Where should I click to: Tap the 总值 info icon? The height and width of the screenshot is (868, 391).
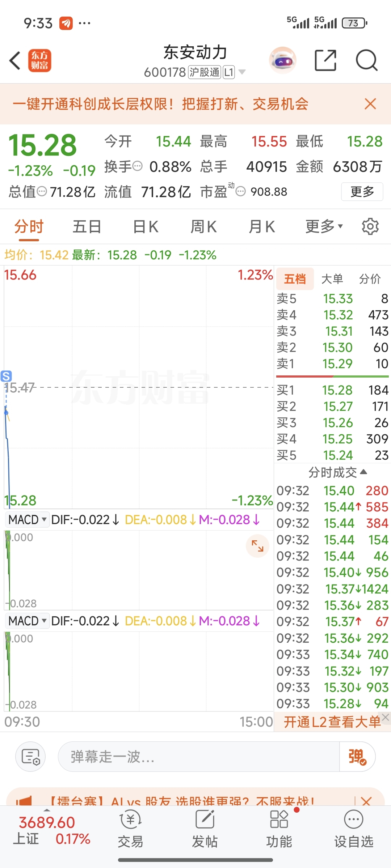[42, 191]
